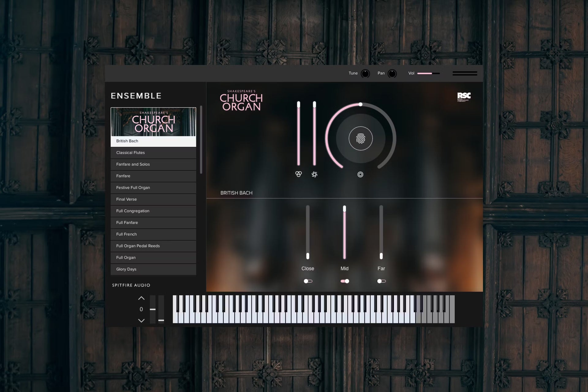Screen dimensions: 588x392
Task: Enable the Close microphone toggle
Action: coord(308,281)
